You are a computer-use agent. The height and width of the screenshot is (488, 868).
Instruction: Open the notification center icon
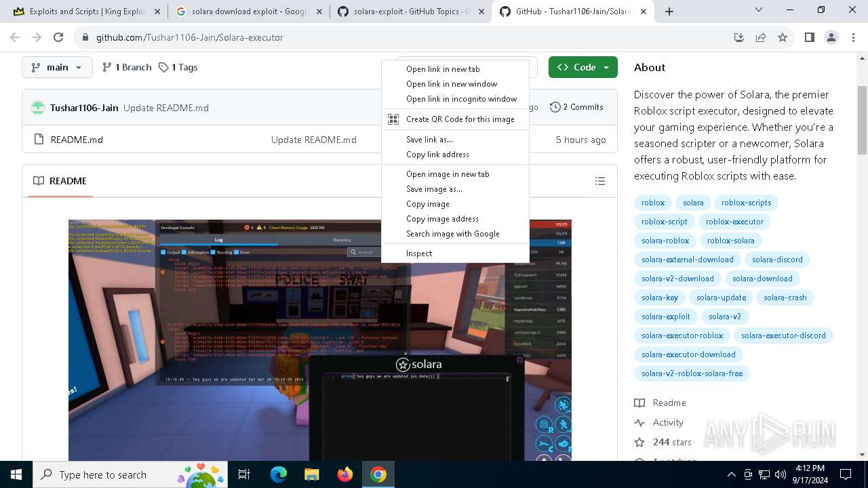(846, 474)
